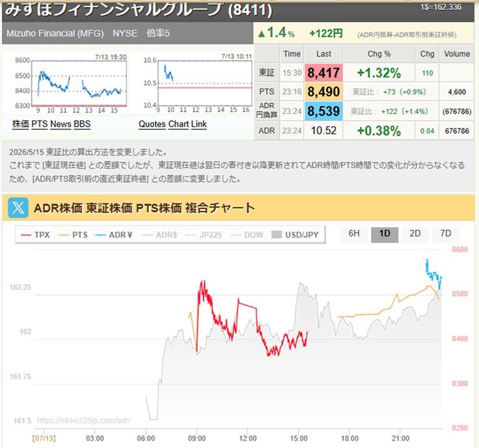Click the ADR円換算 price 8,539
Viewport: 479px width, 448px height.
coord(323,111)
